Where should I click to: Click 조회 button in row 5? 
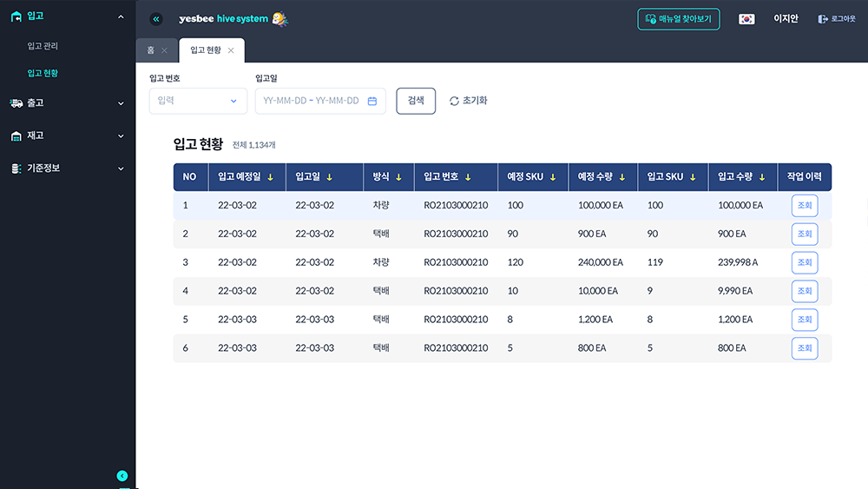[805, 320]
